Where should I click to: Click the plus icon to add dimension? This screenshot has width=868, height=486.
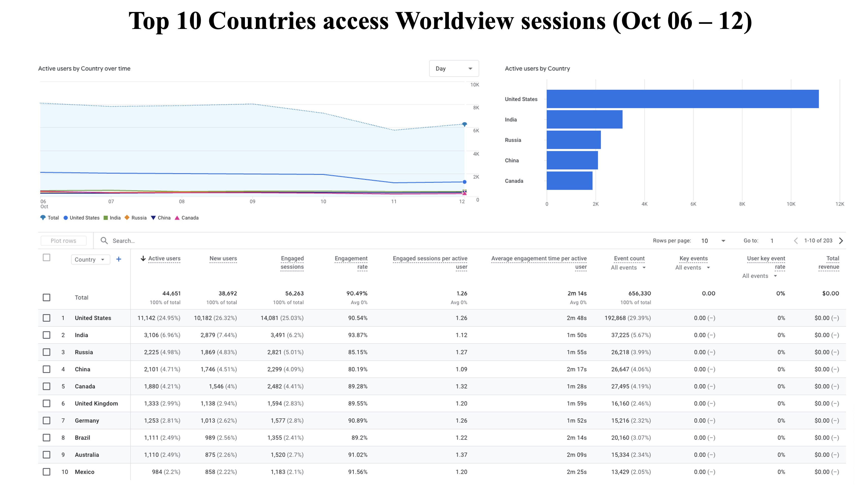(119, 259)
